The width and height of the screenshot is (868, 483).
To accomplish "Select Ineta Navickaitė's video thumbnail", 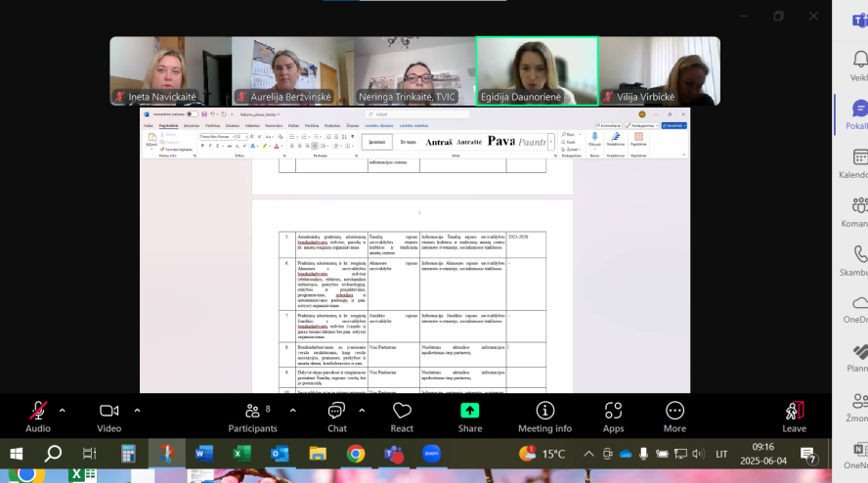I will point(170,71).
